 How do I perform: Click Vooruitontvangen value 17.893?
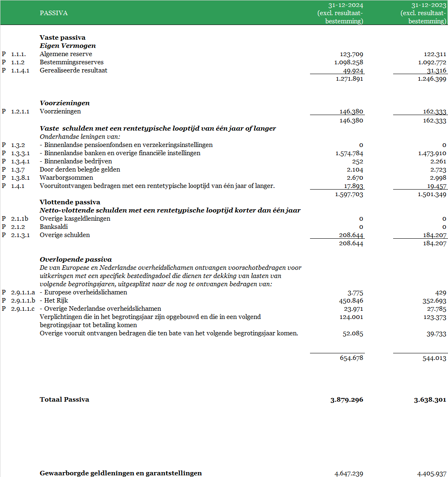point(354,186)
